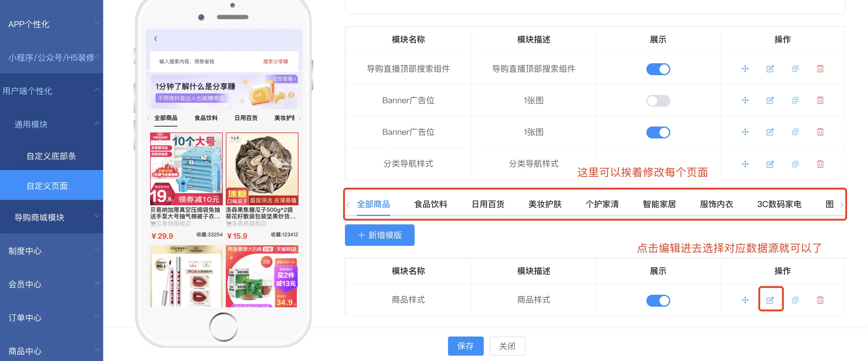Delete the 商品样式 module
Viewport: 868px width, 361px height.
coord(820,300)
